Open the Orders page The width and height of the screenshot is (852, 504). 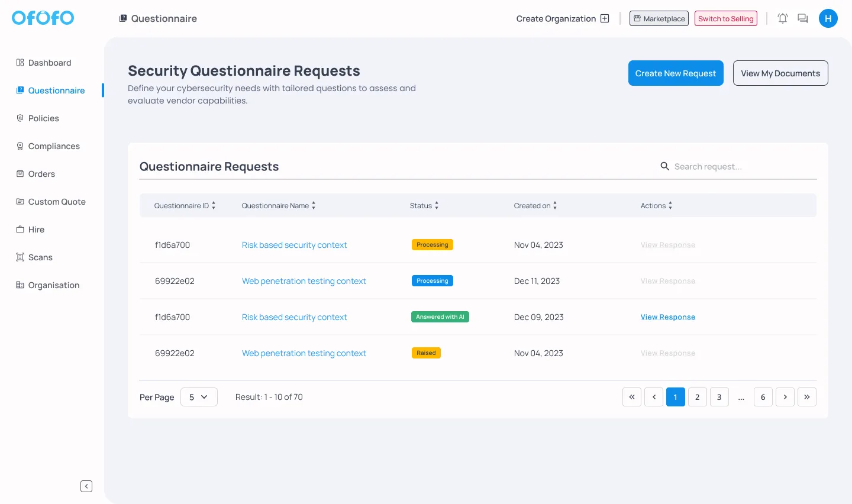[41, 174]
